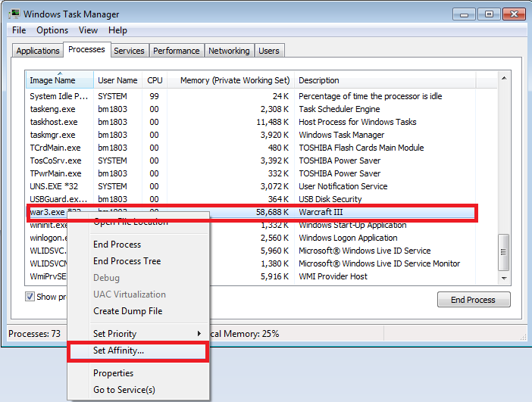
Task: Sort by the User Name column header
Action: point(117,80)
